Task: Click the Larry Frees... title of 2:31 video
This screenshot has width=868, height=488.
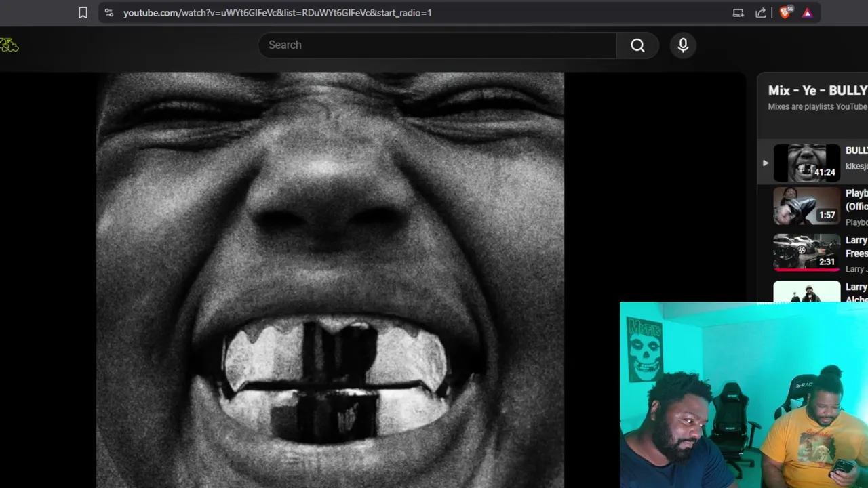Action: (856, 247)
